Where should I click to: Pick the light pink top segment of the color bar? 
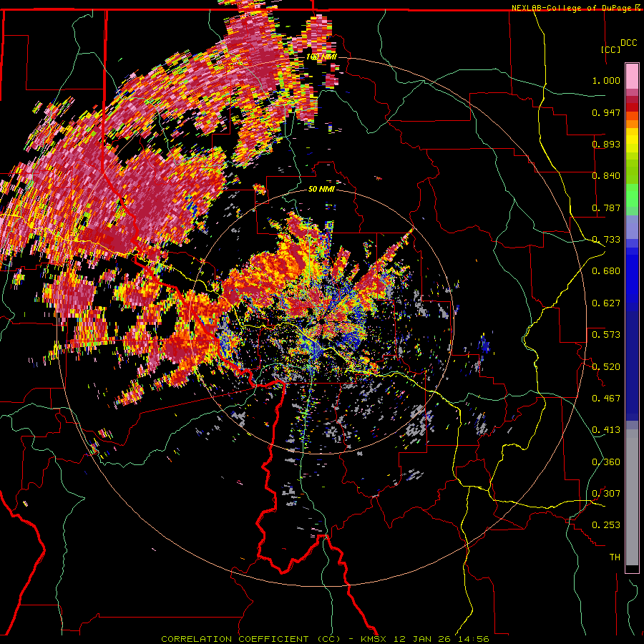[632, 77]
